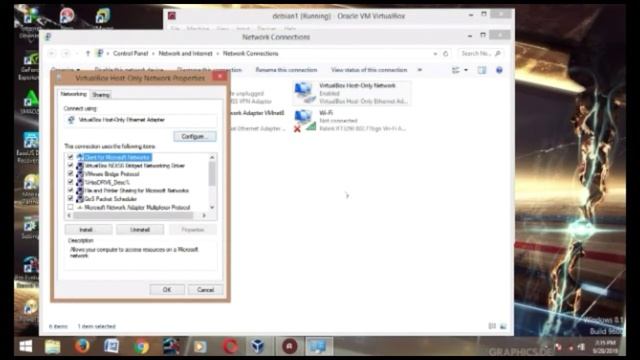Screen dimensions: 640x360
Task: Click the refresh icon beside the address bar
Action: [x=446, y=53]
